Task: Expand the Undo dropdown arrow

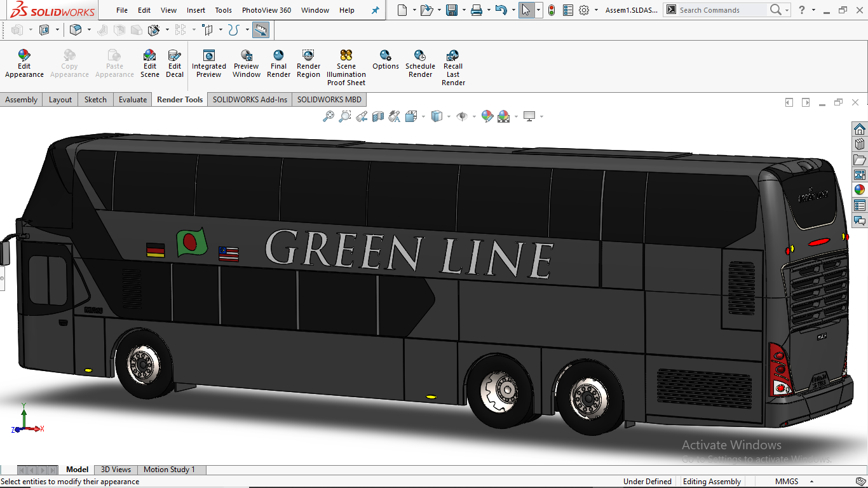Action: click(x=513, y=10)
